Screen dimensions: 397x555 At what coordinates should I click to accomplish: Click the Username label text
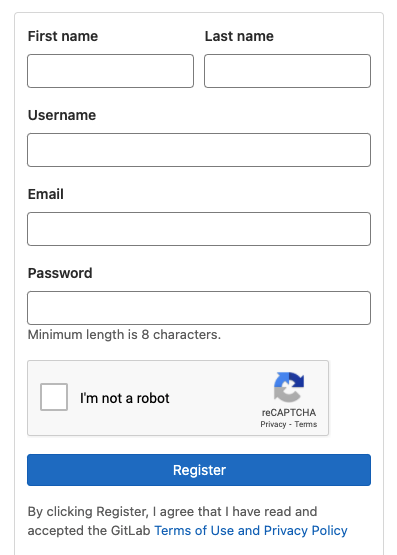pos(62,115)
